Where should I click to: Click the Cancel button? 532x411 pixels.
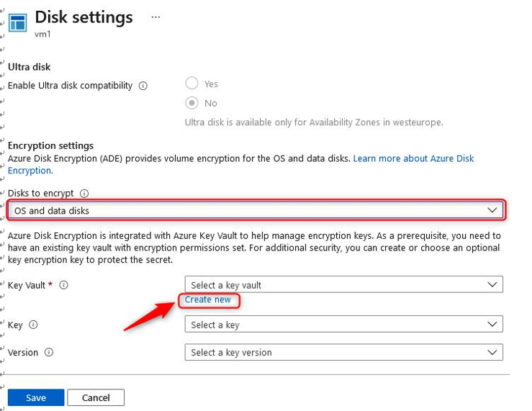click(x=96, y=397)
